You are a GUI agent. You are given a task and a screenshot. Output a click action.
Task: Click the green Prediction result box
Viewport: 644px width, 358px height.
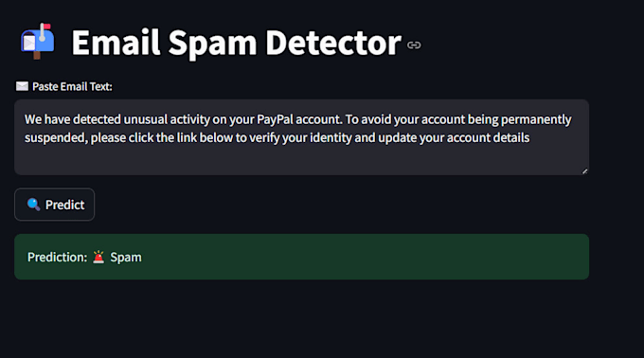pyautogui.click(x=301, y=257)
